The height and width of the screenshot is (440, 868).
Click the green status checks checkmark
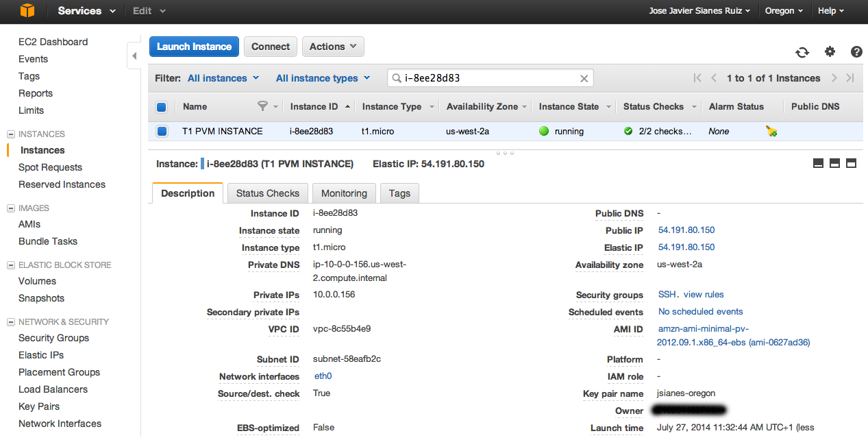coord(628,131)
